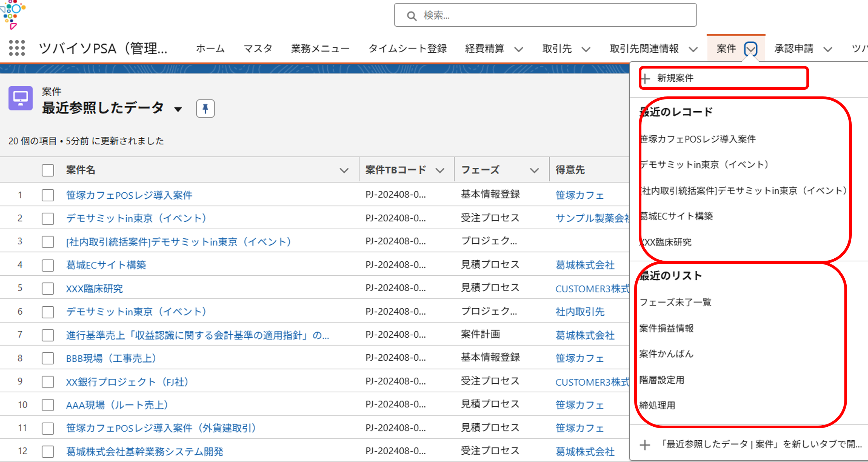This screenshot has height=462, width=868.
Task: Open the 案件かんばん recent list
Action: (666, 354)
